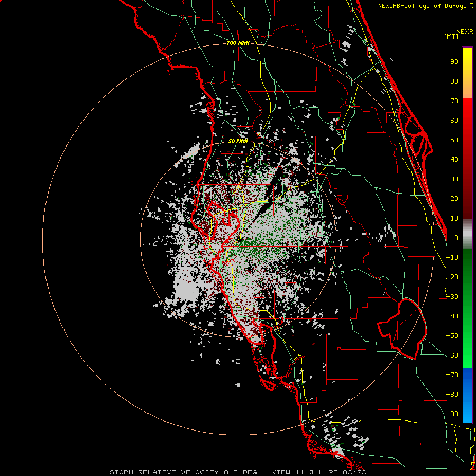This screenshot has width=476, height=476.
Task: Select the 60 value on the velocity scale
Action: 454,120
